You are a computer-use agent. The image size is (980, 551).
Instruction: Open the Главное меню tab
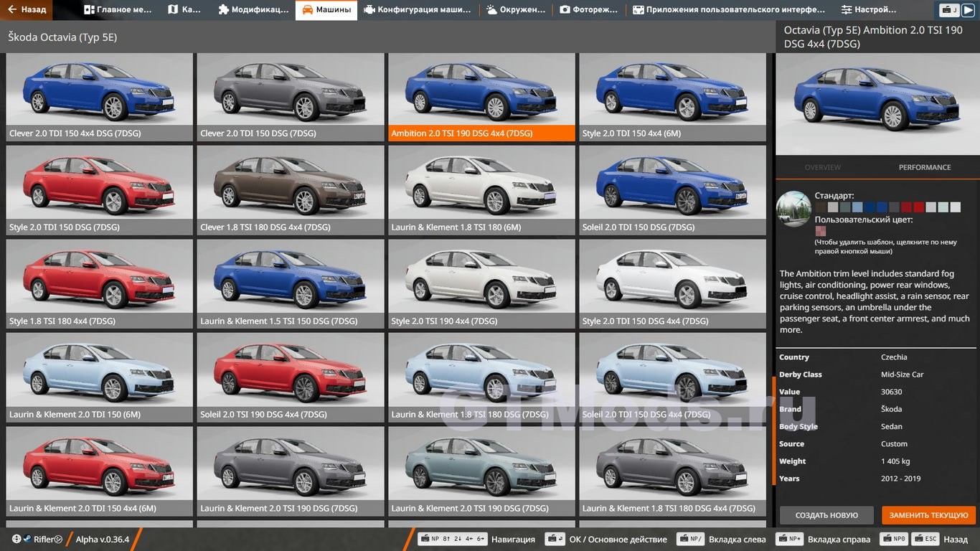118,10
